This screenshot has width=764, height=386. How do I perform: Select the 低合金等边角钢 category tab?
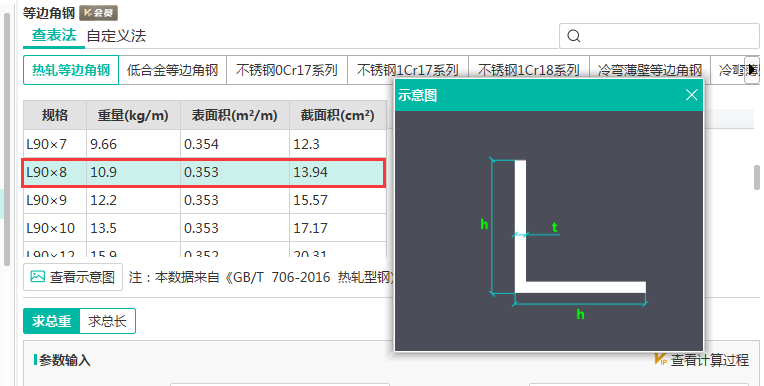pos(172,70)
